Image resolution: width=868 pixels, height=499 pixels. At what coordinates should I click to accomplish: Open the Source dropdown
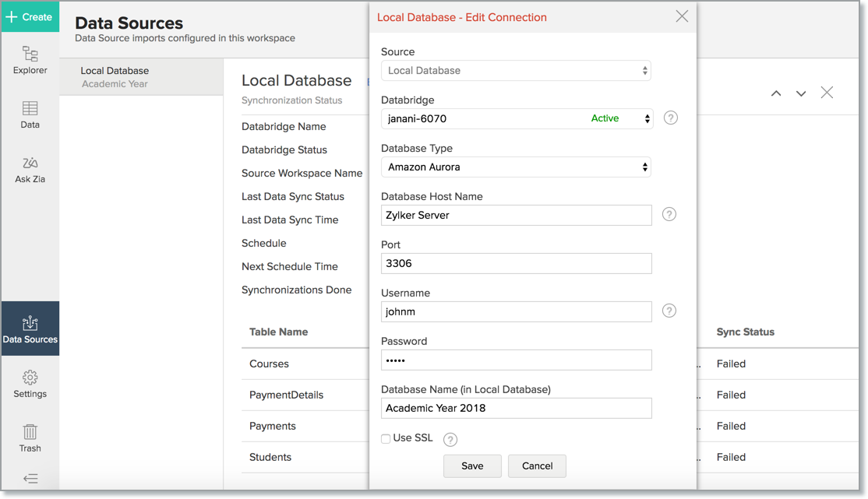[x=516, y=71]
